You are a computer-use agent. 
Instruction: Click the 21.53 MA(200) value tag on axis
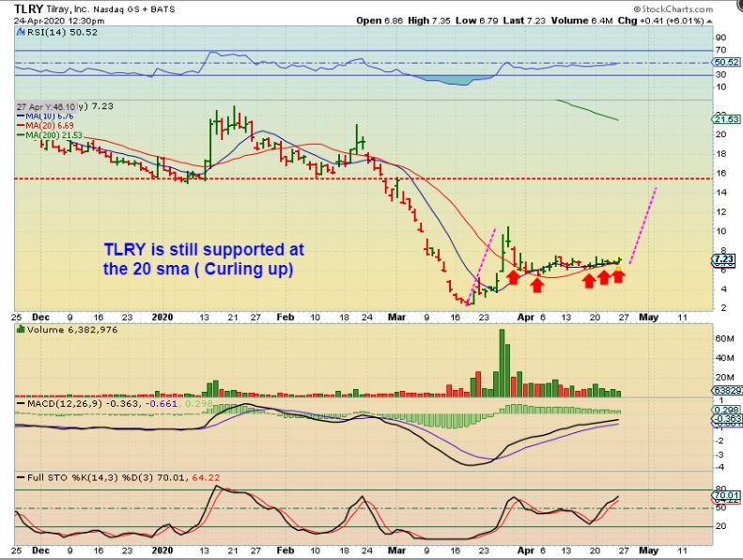726,119
